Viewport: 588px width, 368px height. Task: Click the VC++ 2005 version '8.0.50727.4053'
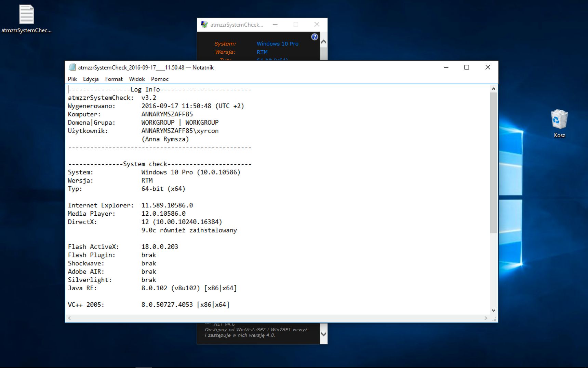(x=167, y=305)
